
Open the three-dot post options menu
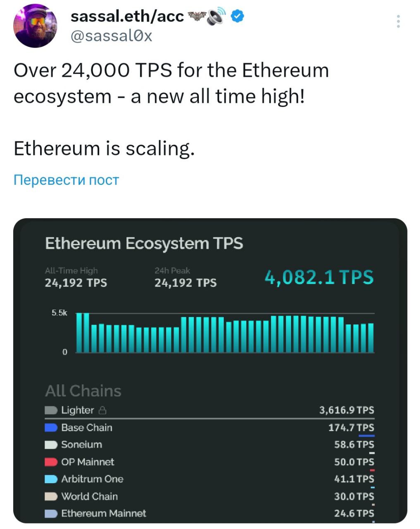[398, 21]
